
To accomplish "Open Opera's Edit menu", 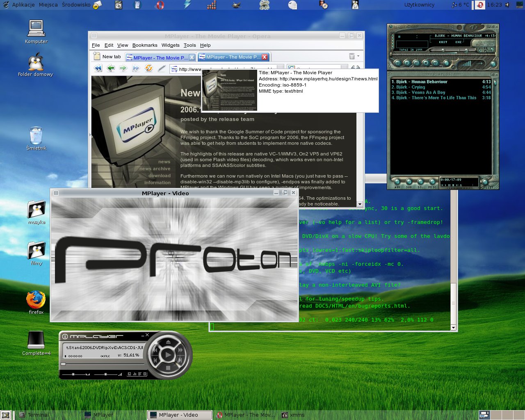I will pos(109,45).
